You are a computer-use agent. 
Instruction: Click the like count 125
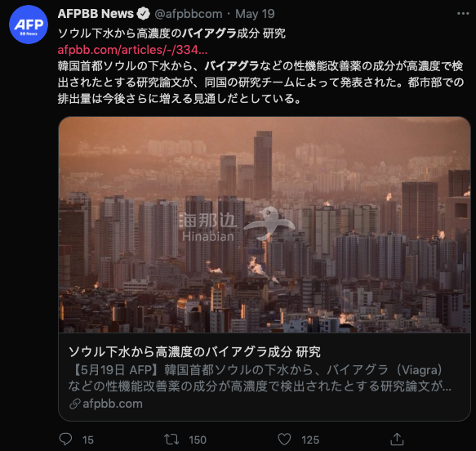[x=310, y=440]
